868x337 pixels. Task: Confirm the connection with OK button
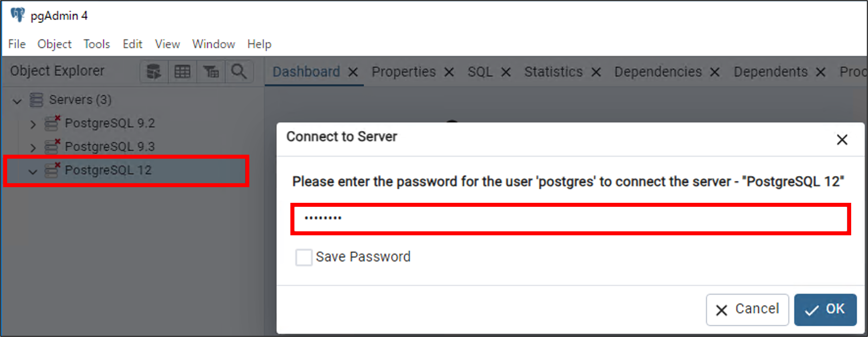pyautogui.click(x=825, y=309)
